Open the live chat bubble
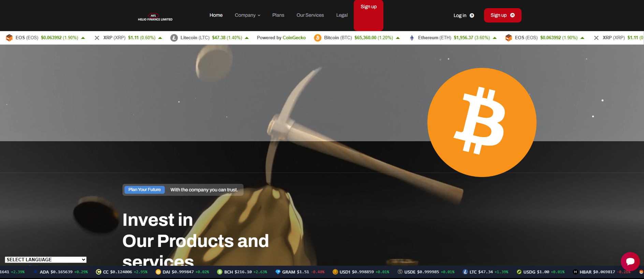The width and height of the screenshot is (644, 279). coord(630,262)
